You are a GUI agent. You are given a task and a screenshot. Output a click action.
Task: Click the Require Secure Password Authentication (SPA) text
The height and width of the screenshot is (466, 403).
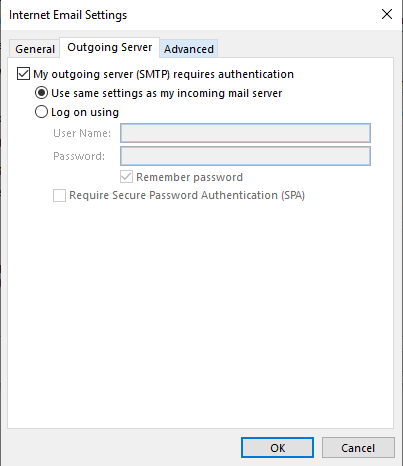[187, 195]
